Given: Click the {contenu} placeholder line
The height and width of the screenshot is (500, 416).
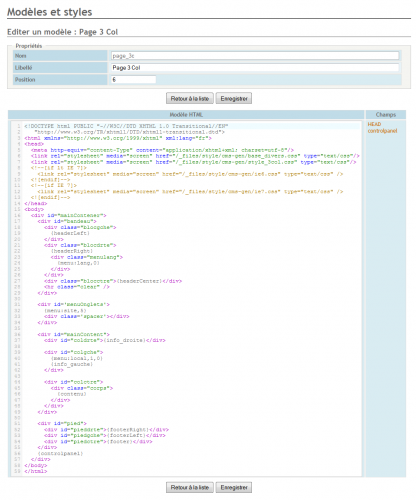Looking at the screenshot, I should point(72,394).
